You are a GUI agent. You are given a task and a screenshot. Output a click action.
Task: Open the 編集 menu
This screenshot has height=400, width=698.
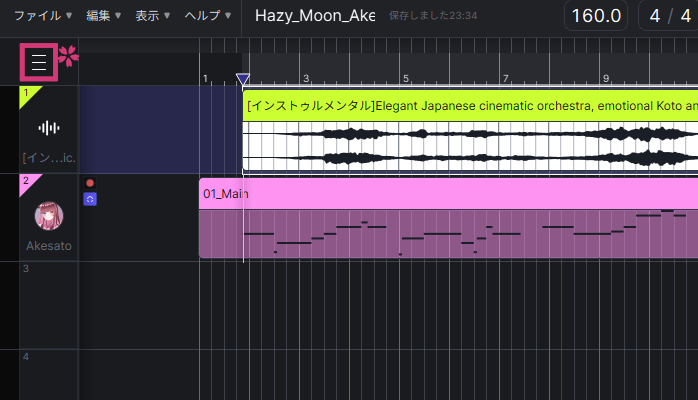click(103, 16)
